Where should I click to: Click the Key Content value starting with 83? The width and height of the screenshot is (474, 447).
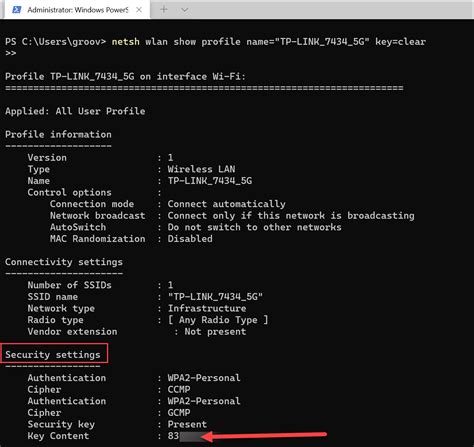click(x=185, y=436)
